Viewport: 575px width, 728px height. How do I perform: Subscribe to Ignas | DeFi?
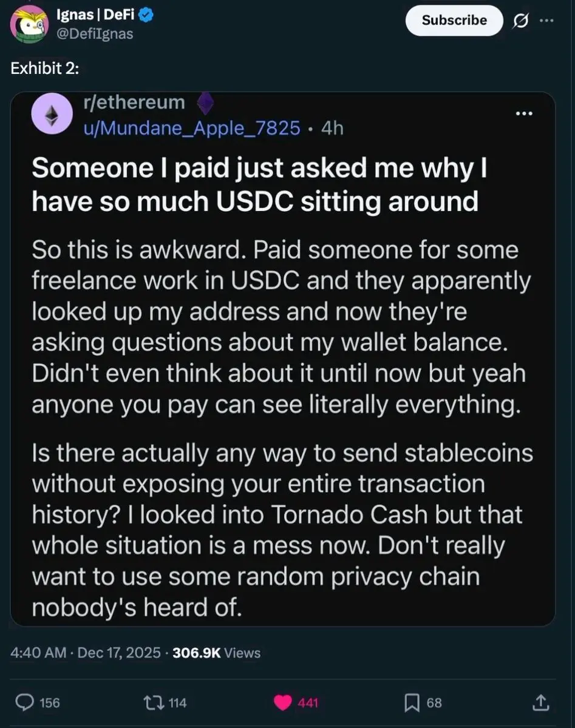(x=454, y=20)
